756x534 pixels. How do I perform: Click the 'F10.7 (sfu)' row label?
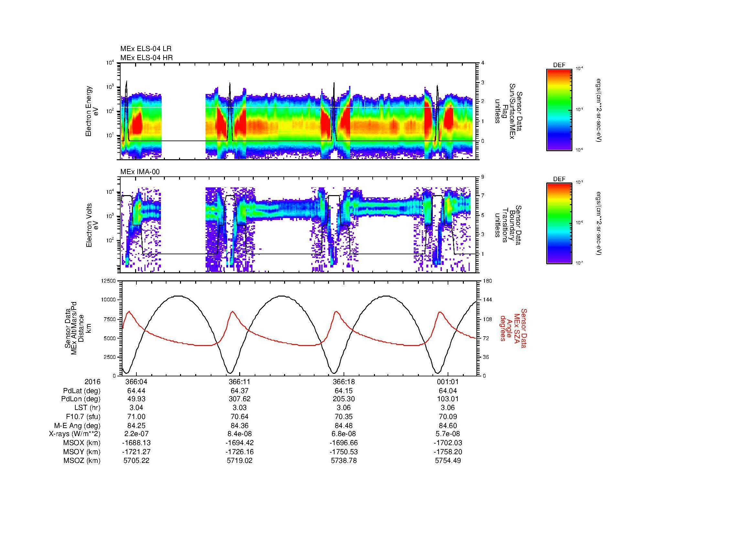point(83,417)
